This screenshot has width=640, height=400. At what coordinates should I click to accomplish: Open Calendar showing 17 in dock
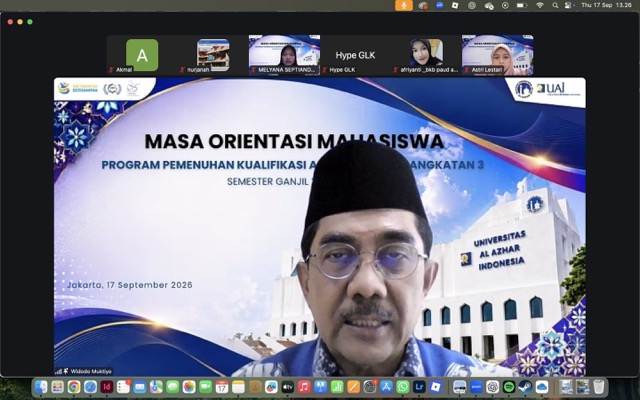point(222,387)
